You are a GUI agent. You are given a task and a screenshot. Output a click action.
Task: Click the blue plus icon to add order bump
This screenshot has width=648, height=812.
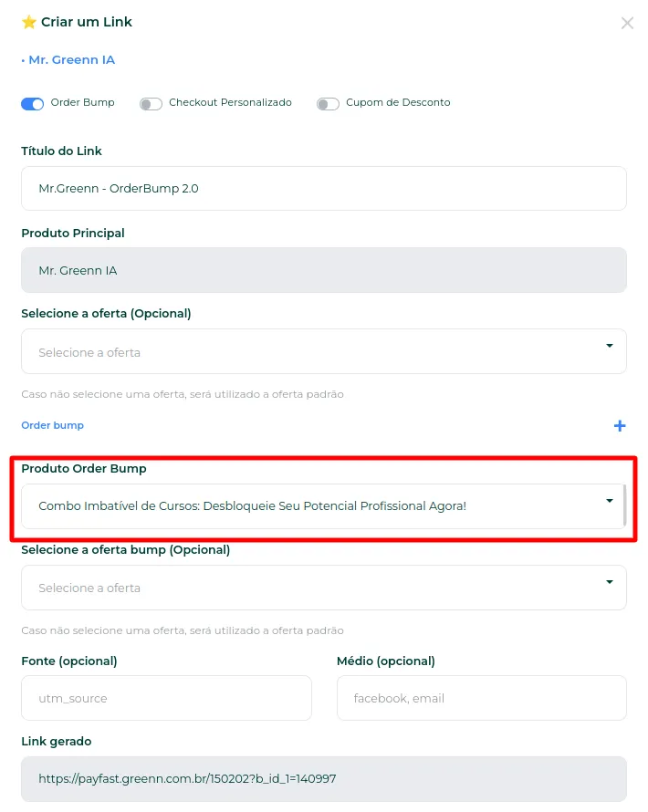(x=620, y=426)
